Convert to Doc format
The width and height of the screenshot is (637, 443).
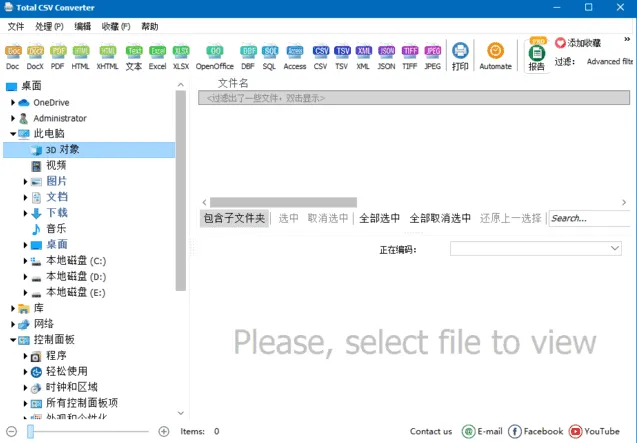[x=13, y=56]
